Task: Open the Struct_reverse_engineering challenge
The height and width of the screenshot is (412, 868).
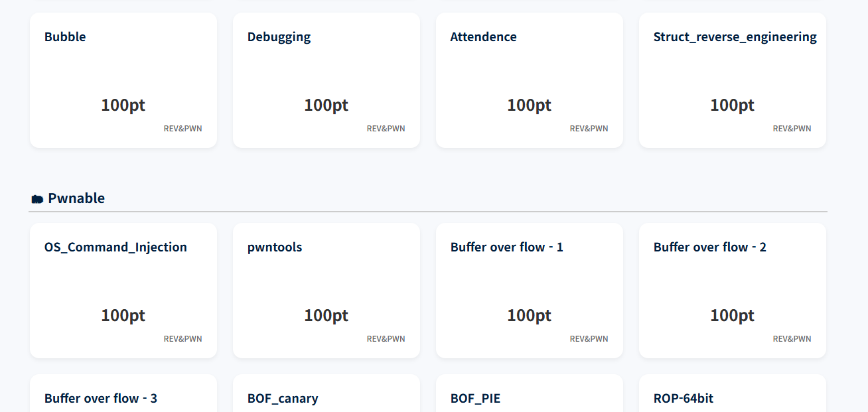Action: coord(732,80)
